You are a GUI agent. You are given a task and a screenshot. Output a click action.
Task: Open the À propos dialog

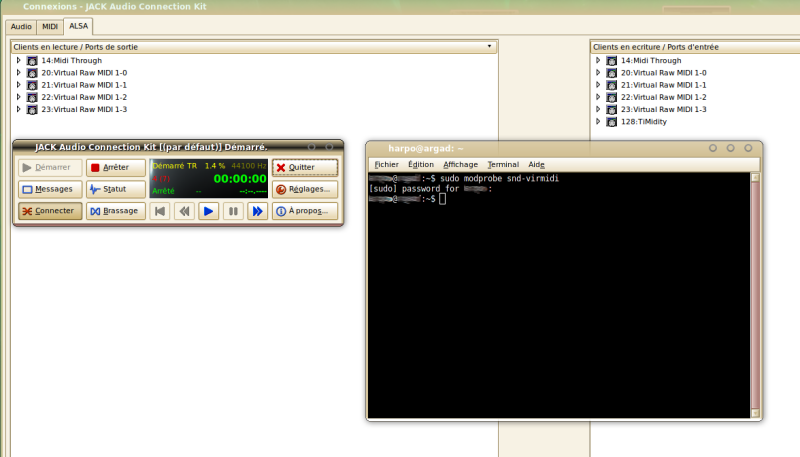[305, 211]
